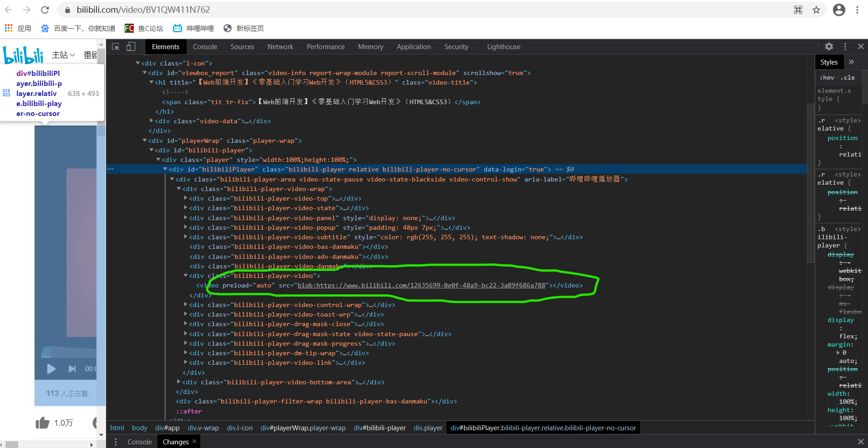This screenshot has height=448, width=868.
Task: Open the Chrome three-dot menu
Action: tap(857, 10)
